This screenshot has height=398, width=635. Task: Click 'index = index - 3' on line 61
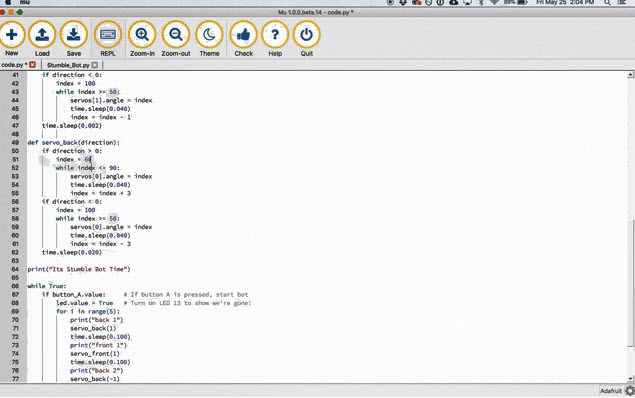[100, 244]
